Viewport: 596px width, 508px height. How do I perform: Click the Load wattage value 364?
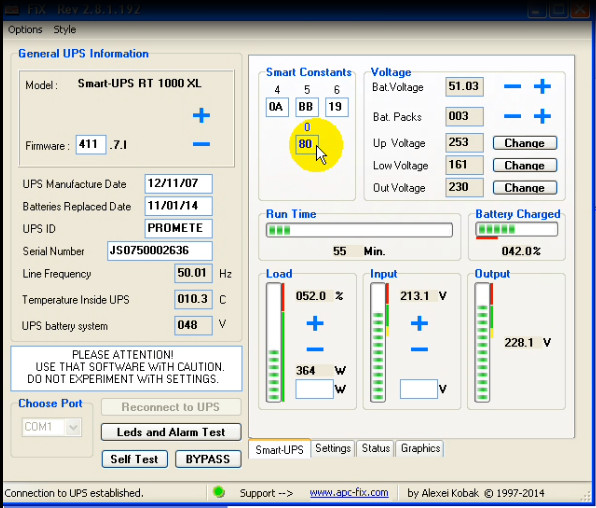(306, 370)
